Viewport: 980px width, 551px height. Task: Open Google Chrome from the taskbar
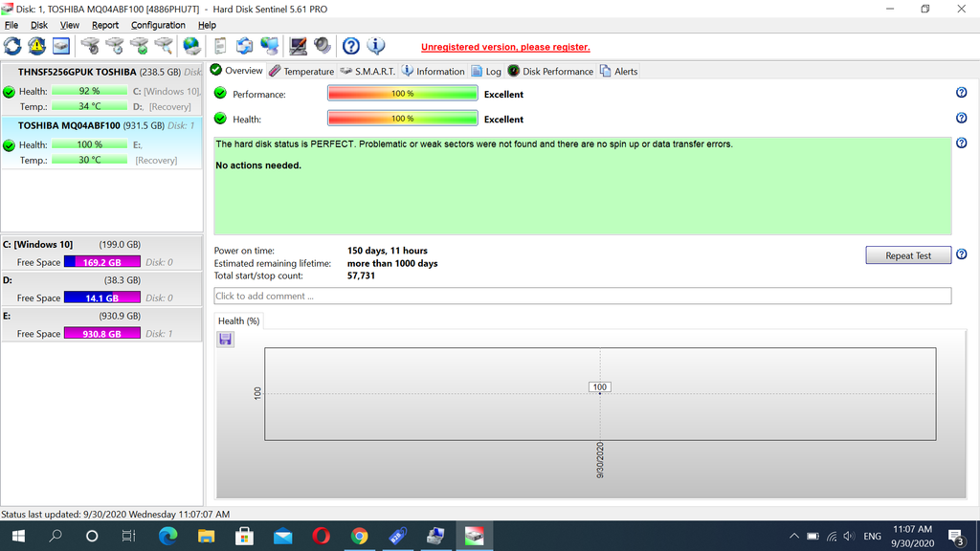360,536
